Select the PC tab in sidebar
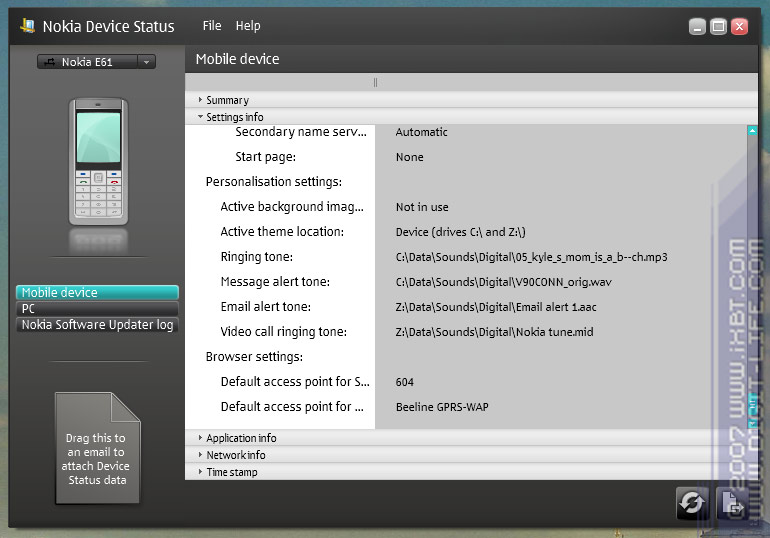The width and height of the screenshot is (770, 538). tap(97, 309)
